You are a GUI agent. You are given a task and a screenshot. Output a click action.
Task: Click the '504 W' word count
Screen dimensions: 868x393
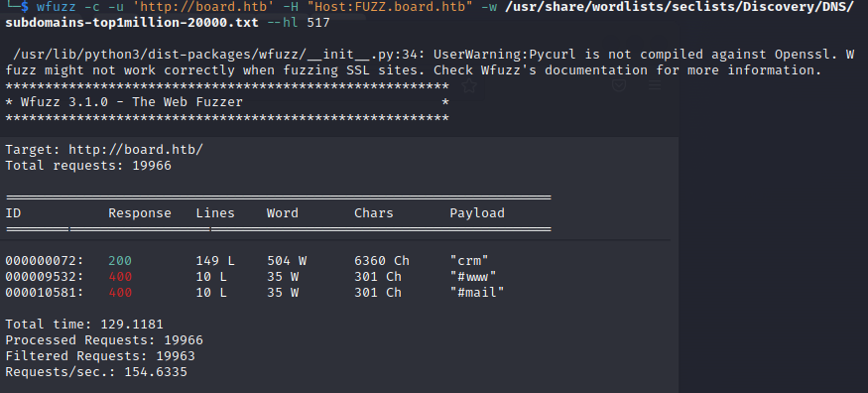[x=287, y=261]
